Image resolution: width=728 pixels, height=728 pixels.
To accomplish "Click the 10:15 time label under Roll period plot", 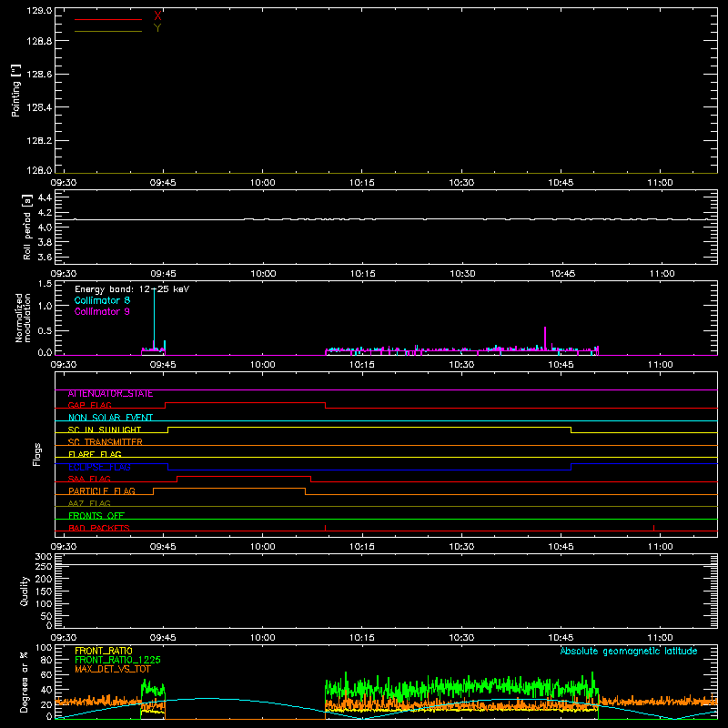I will pyautogui.click(x=362, y=274).
